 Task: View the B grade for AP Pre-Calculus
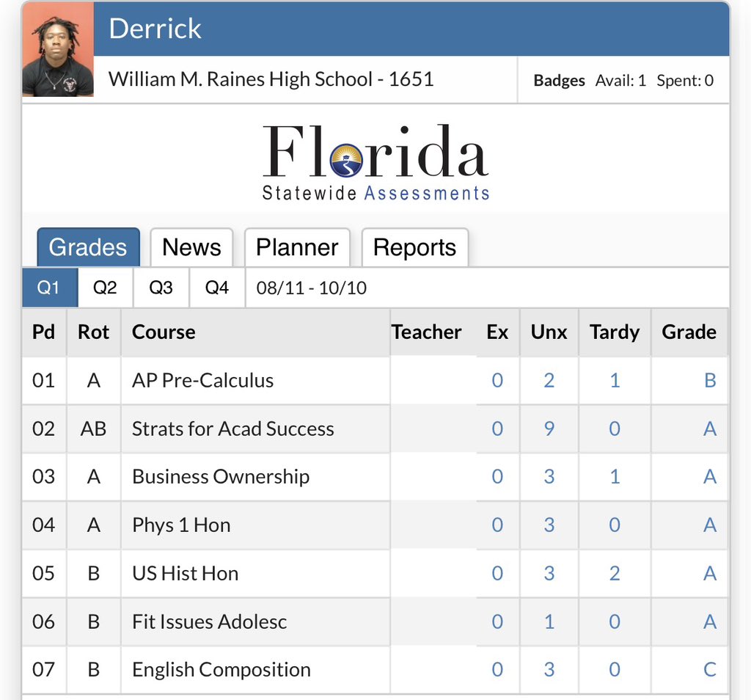click(709, 380)
